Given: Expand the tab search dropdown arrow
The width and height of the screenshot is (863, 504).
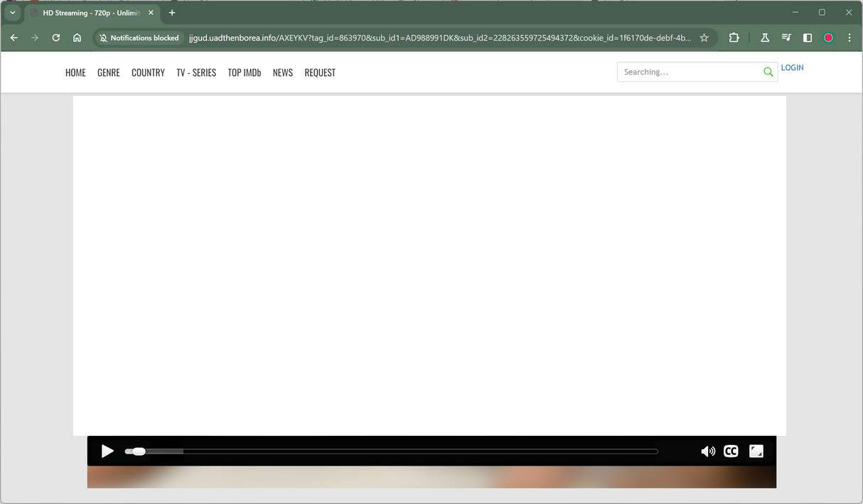Looking at the screenshot, I should point(12,12).
